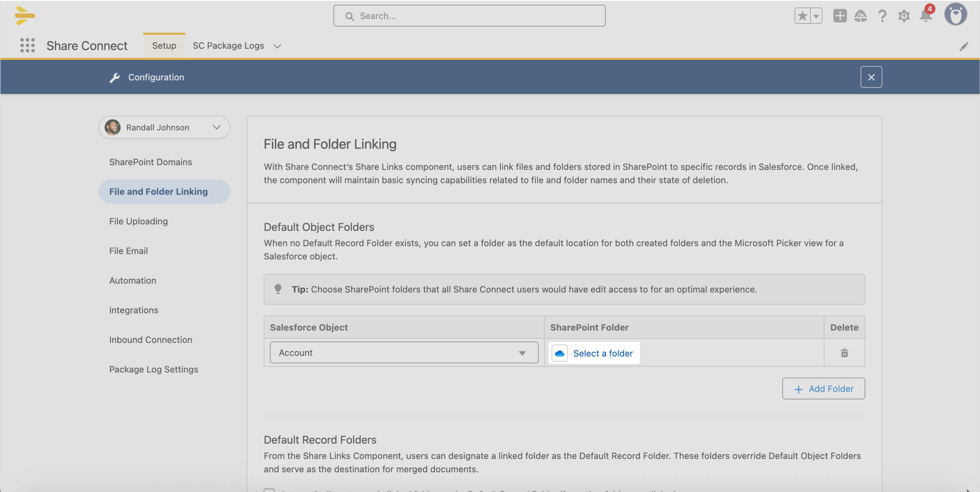Go to SharePoint Domains section
Screen dimensions: 980x492
tap(151, 162)
